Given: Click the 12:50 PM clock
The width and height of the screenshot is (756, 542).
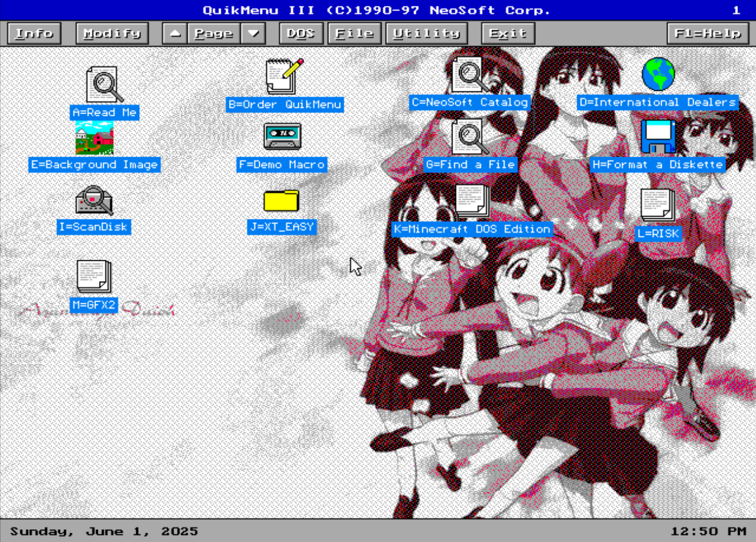Looking at the screenshot, I should click(x=708, y=532).
